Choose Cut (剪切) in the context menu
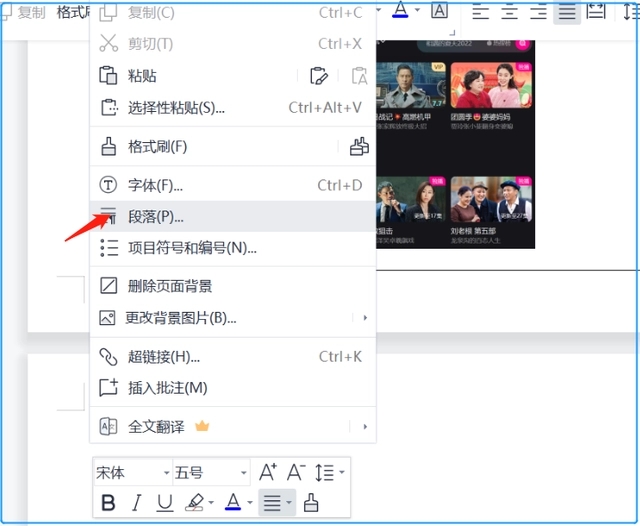The height and width of the screenshot is (526, 640). (233, 44)
